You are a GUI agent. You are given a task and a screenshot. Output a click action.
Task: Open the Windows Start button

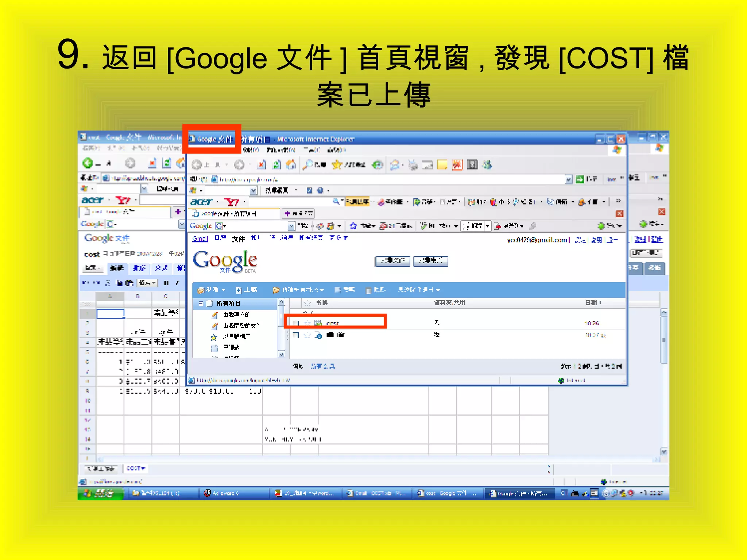[100, 493]
